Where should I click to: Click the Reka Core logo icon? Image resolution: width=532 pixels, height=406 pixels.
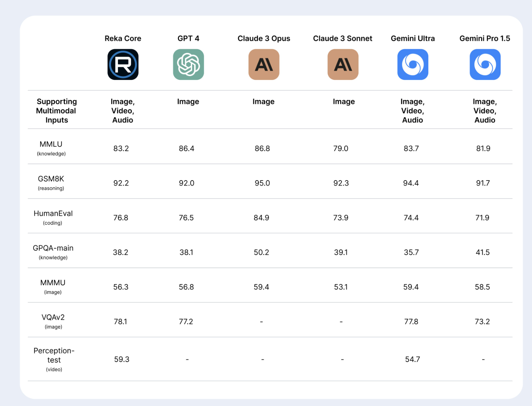[x=123, y=64]
